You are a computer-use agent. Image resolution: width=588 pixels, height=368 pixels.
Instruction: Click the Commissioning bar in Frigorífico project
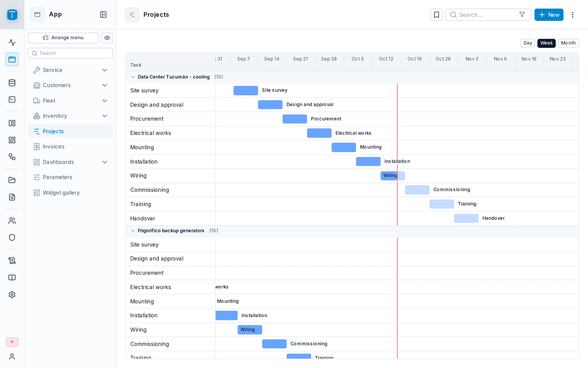(x=274, y=344)
